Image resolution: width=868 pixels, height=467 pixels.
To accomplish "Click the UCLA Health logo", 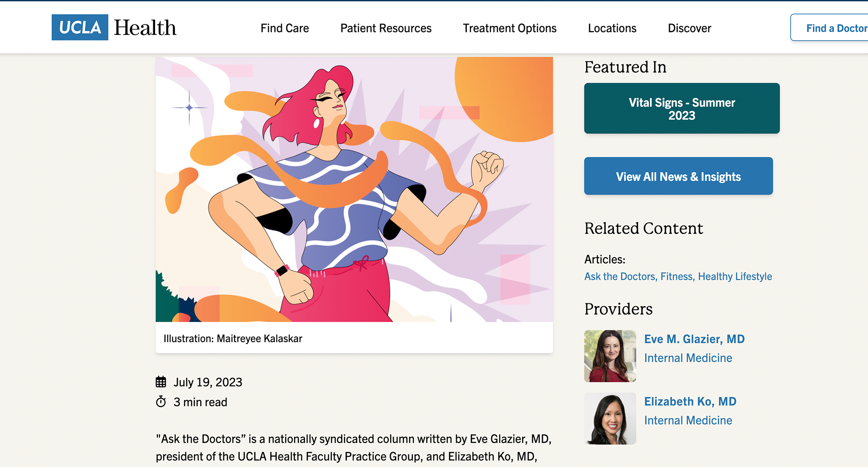I will tap(114, 28).
